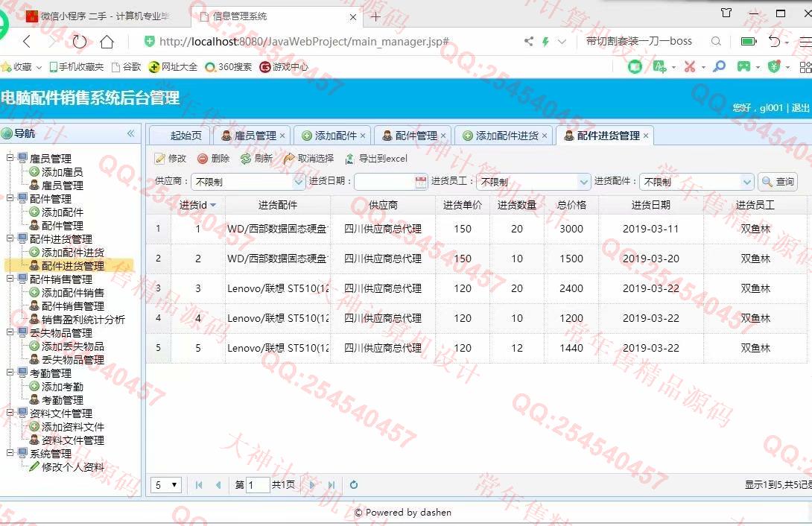Click the 修改 edit toolbar icon
The image size is (812, 526).
160,159
